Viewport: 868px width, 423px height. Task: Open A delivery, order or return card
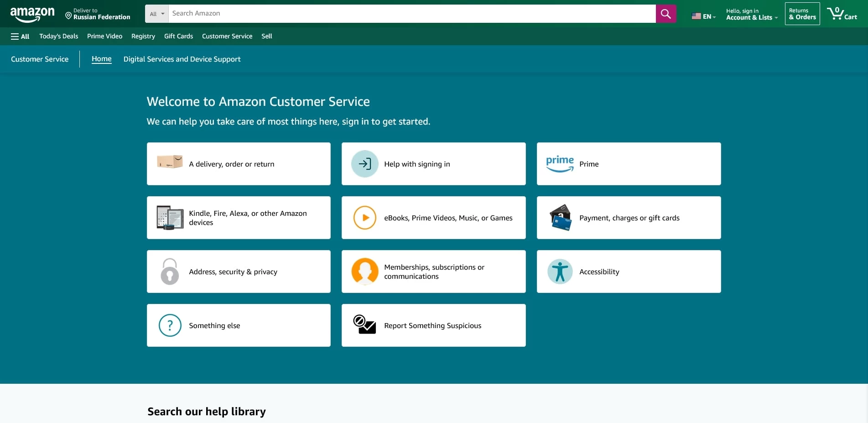pyautogui.click(x=239, y=164)
